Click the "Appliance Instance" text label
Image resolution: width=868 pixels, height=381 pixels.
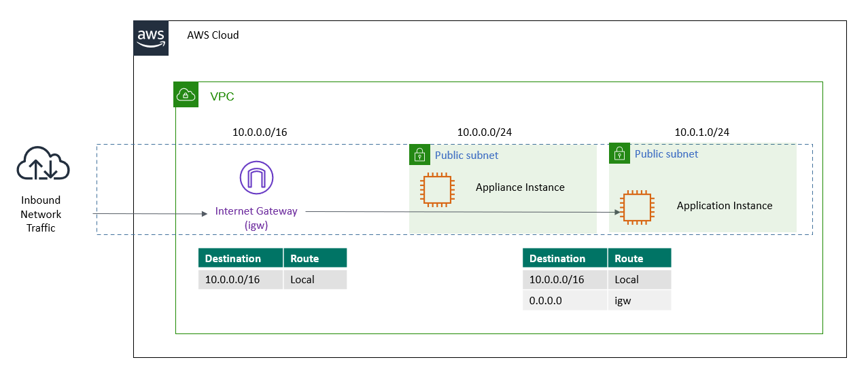(x=520, y=187)
